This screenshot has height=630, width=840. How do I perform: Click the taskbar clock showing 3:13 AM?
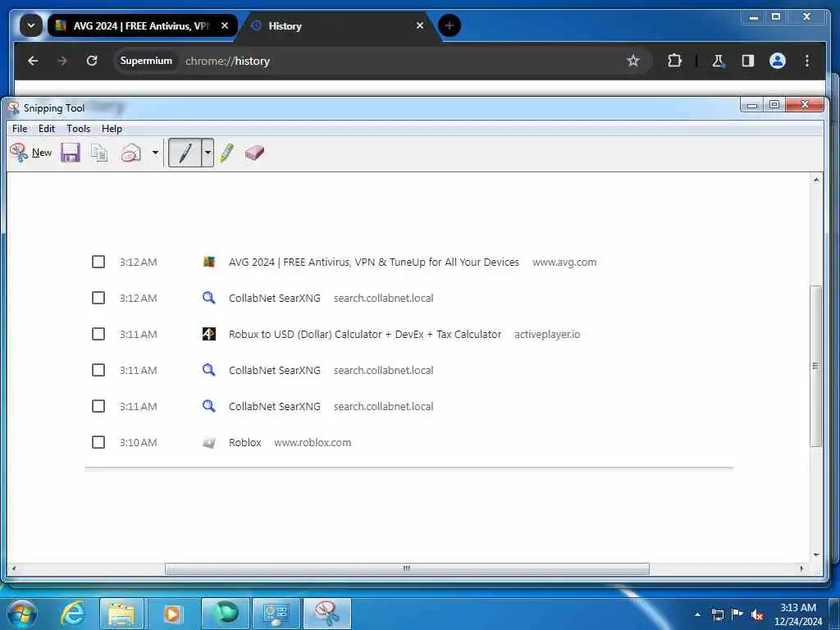click(x=798, y=614)
